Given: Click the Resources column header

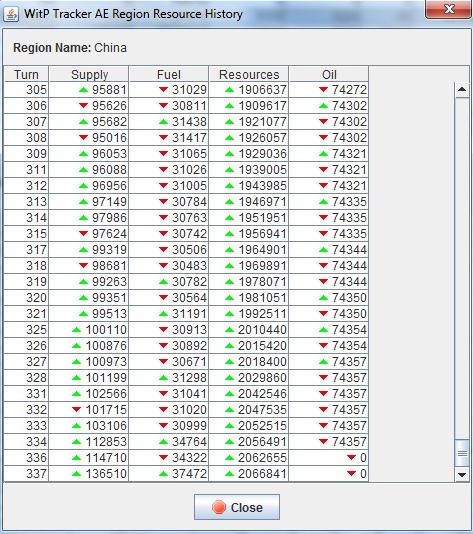Looking at the screenshot, I should pos(249,74).
